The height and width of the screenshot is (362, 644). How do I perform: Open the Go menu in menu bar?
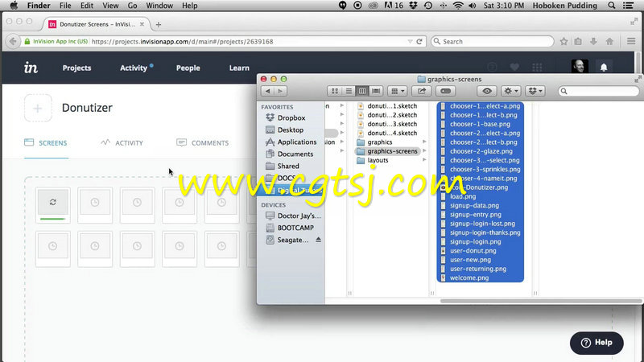132,6
